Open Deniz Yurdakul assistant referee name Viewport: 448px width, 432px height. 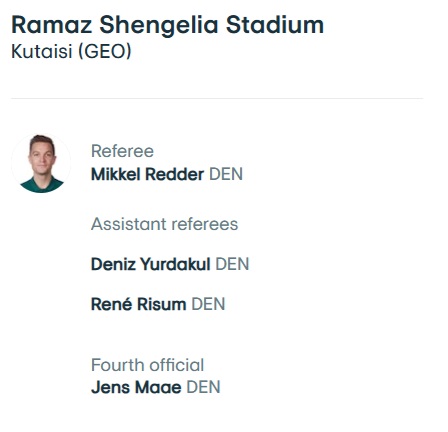pyautogui.click(x=151, y=264)
